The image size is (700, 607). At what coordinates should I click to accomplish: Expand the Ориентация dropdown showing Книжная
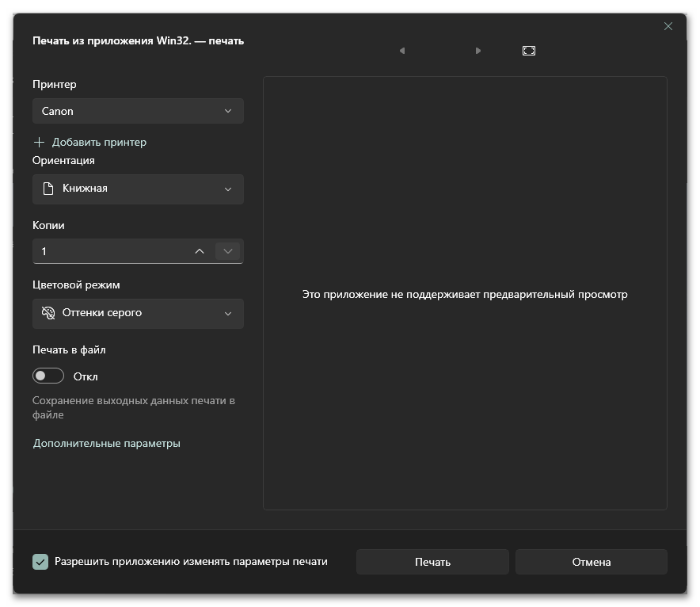tap(138, 189)
